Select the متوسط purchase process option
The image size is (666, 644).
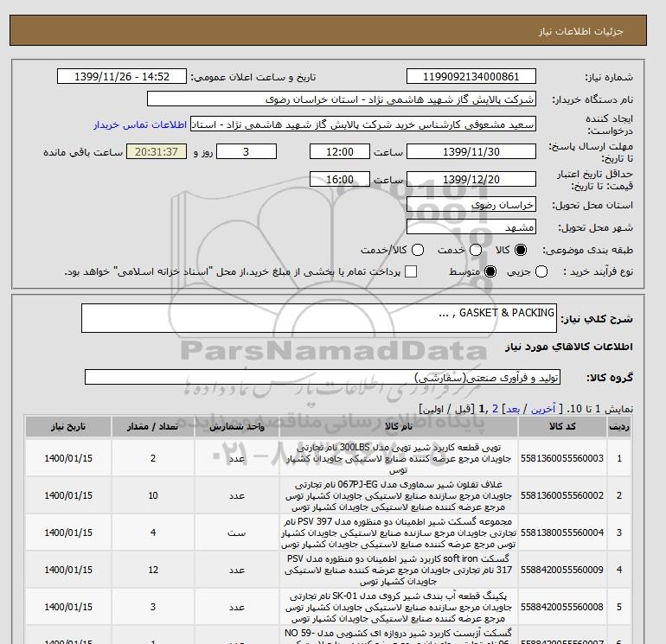click(x=490, y=271)
